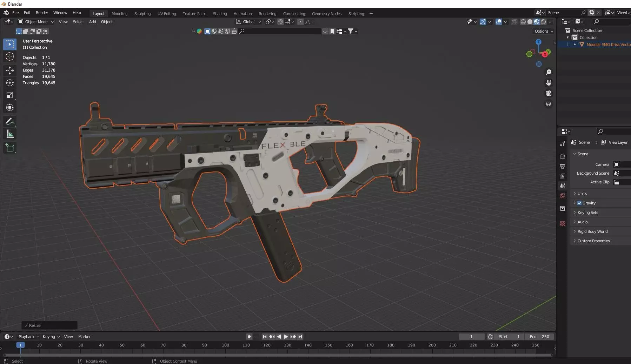Open the viewport shading options dropdown
Viewport: 631px width, 364px height.
coord(550,22)
